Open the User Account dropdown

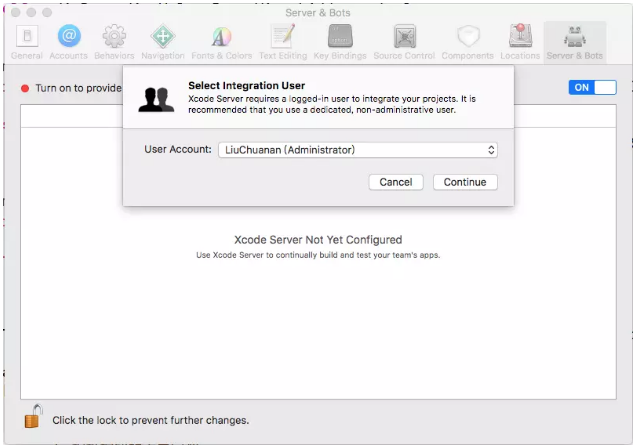[358, 150]
